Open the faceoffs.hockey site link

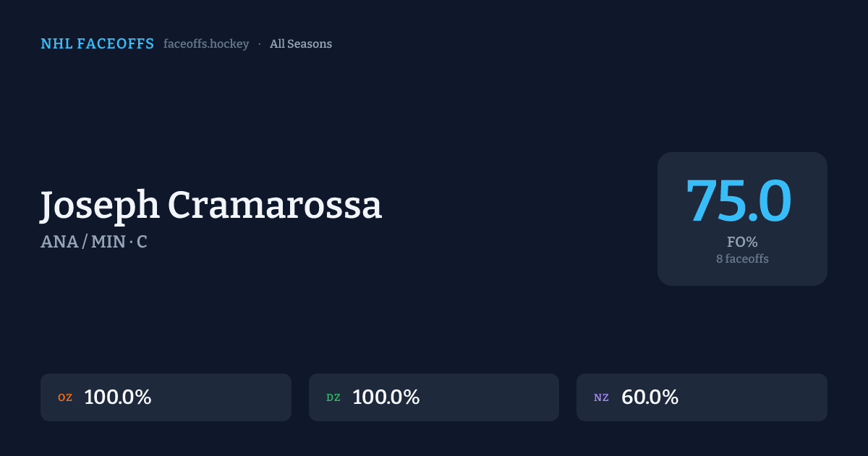click(206, 44)
